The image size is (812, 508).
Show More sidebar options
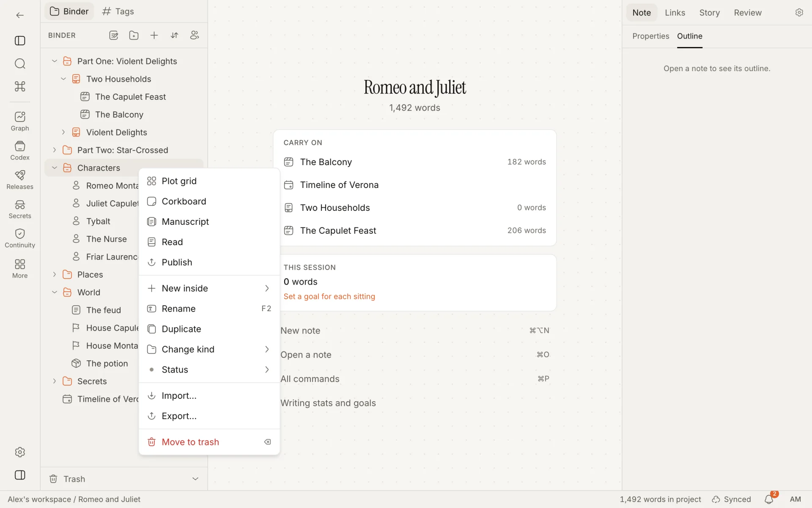click(20, 268)
